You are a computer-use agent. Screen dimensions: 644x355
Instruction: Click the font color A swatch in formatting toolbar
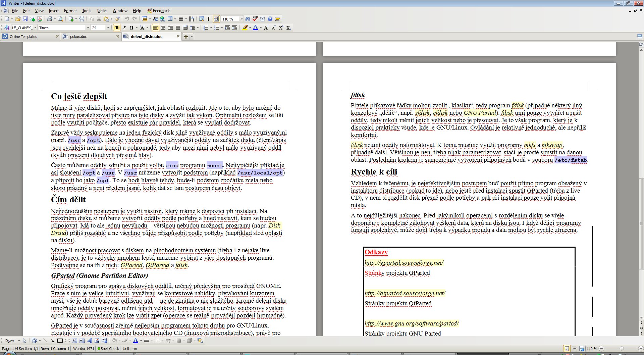pos(255,28)
